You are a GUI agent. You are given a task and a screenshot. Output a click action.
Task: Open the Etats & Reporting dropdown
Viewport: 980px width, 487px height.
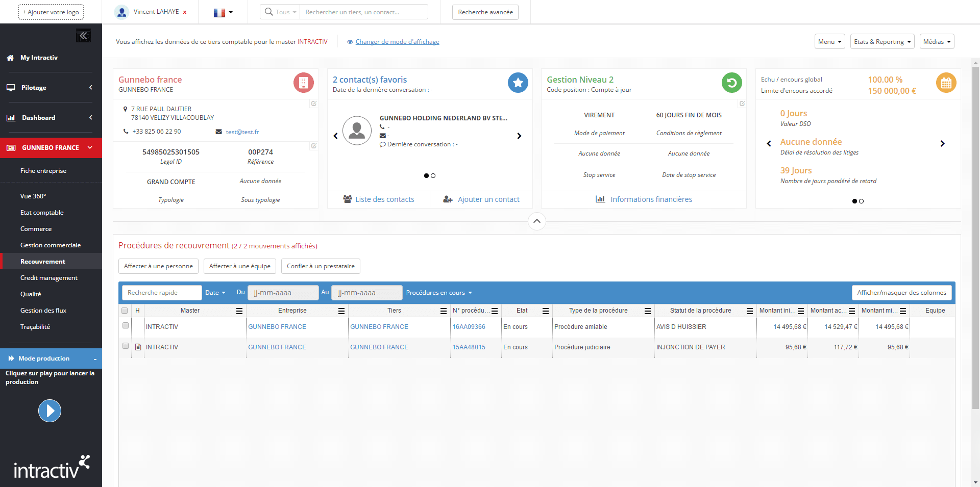click(882, 42)
